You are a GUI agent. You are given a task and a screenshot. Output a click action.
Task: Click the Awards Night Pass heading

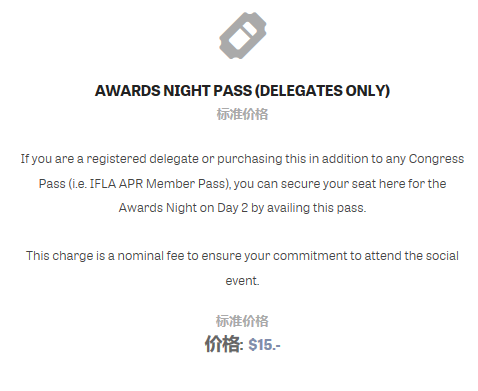point(242,91)
